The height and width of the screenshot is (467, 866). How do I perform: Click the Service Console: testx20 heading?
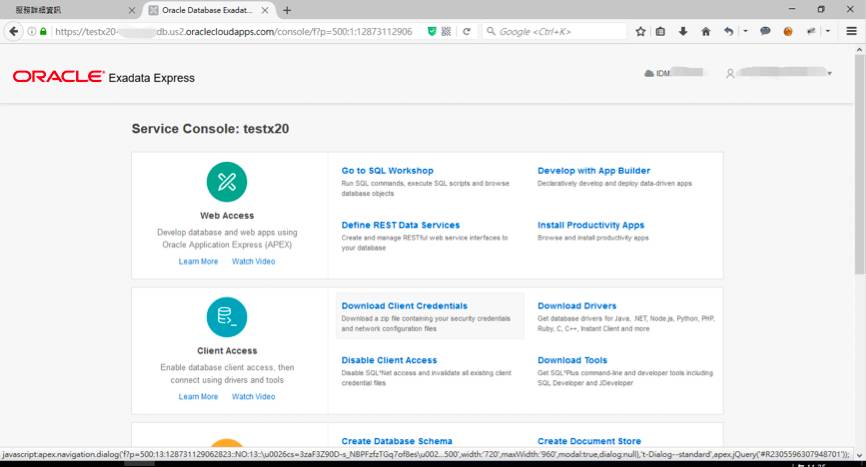click(210, 129)
